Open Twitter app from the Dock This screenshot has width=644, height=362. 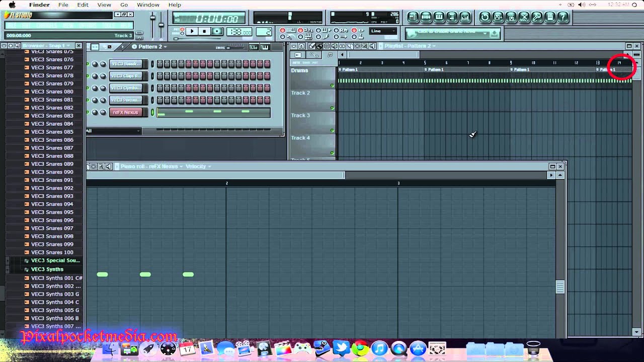341,348
